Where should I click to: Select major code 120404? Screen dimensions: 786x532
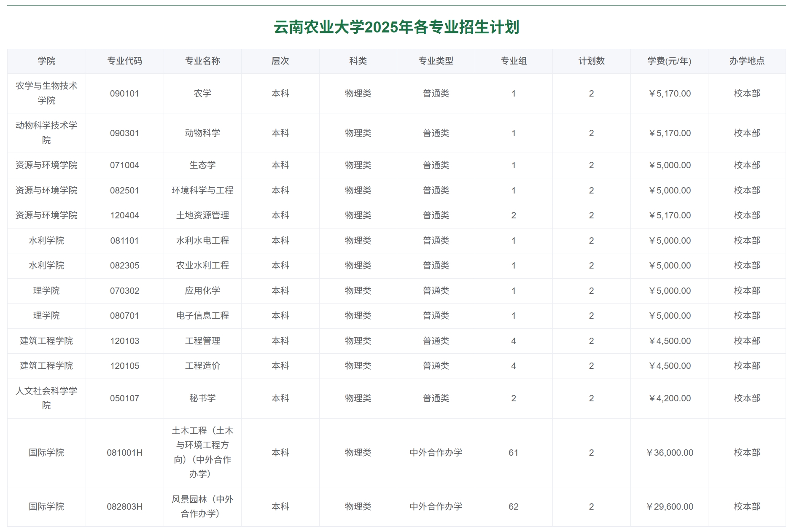click(125, 215)
